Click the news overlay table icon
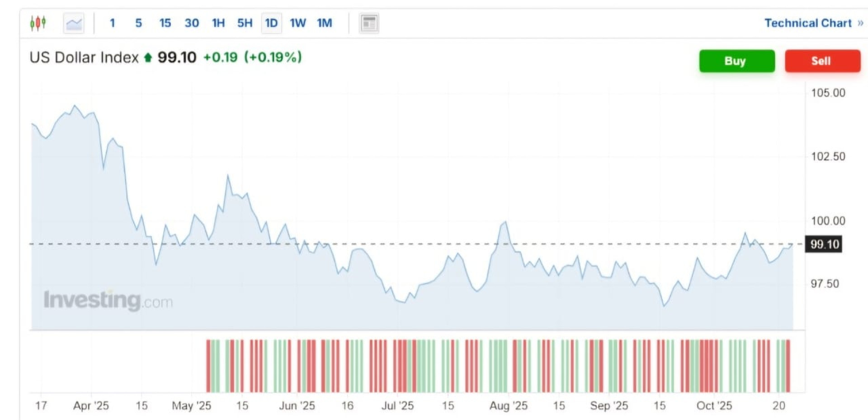This screenshot has width=868, height=420. (369, 23)
